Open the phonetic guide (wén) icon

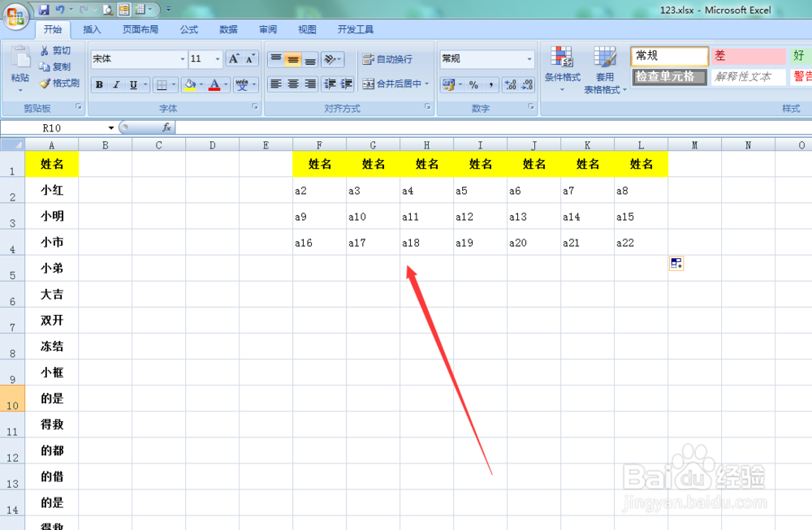tap(242, 84)
